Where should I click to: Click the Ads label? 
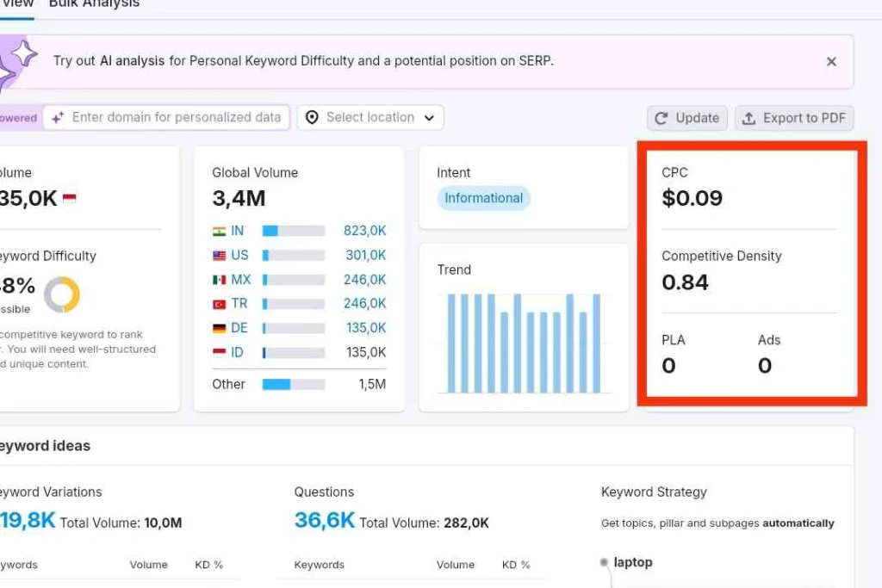coord(769,340)
